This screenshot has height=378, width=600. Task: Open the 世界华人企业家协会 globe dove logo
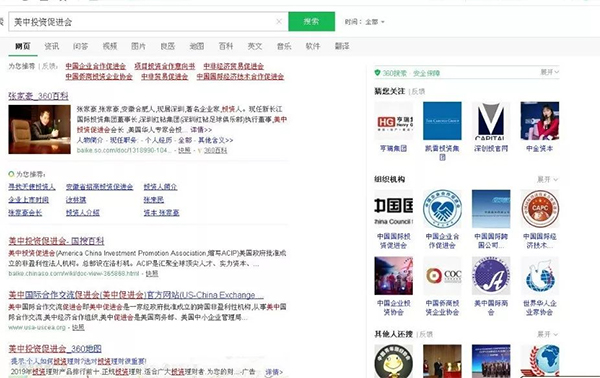tap(540, 275)
